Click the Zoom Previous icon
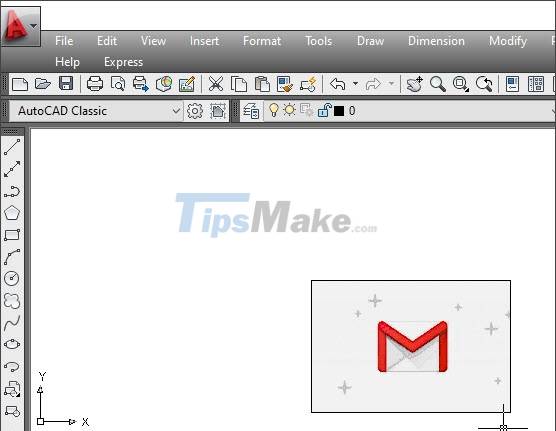 [484, 84]
